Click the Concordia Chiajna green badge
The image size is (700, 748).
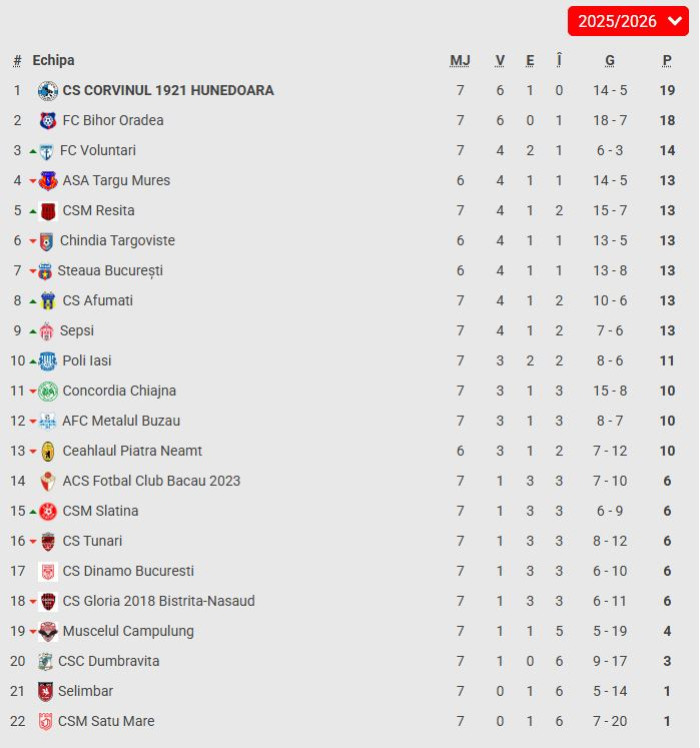point(48,391)
